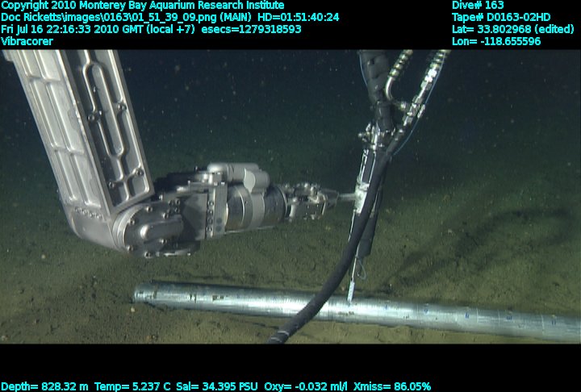This screenshot has width=581, height=392.
Task: Select the Depth= 828.32 m reading
Action: point(45,386)
